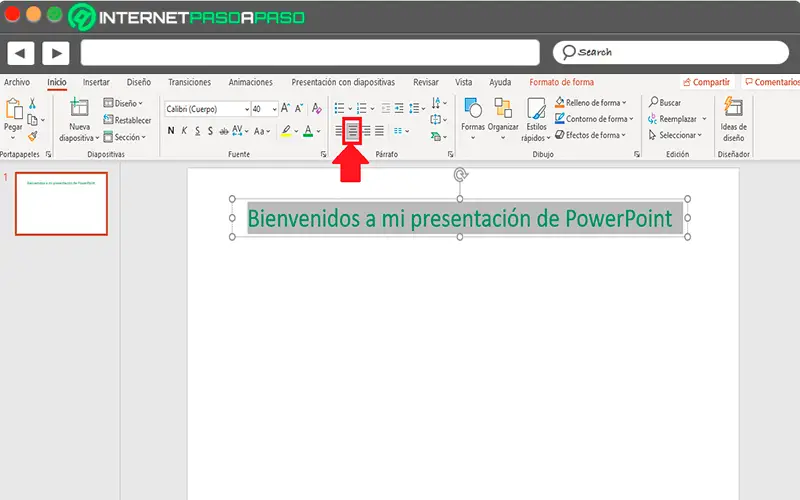This screenshot has width=800, height=500.
Task: Open Aa change case menu
Action: [262, 131]
